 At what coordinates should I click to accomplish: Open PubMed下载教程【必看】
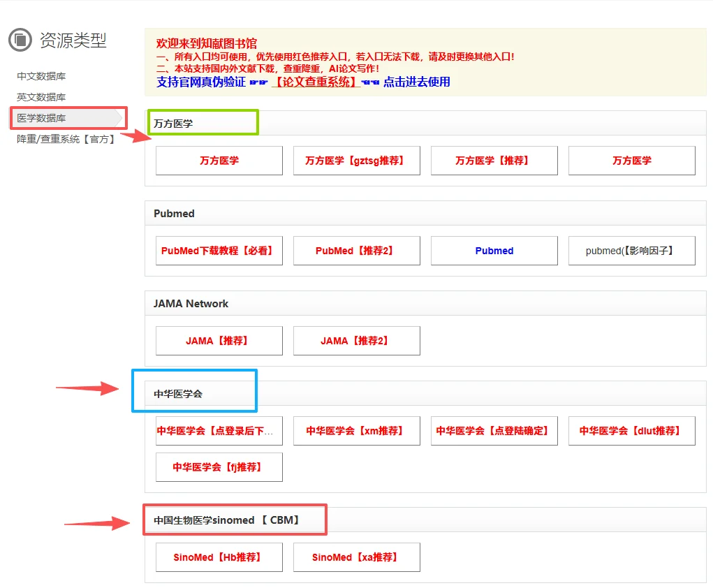[x=219, y=251]
